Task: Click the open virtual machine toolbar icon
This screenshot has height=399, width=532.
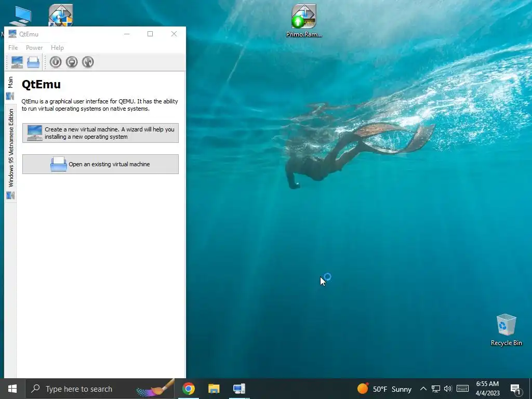Action: 33,62
